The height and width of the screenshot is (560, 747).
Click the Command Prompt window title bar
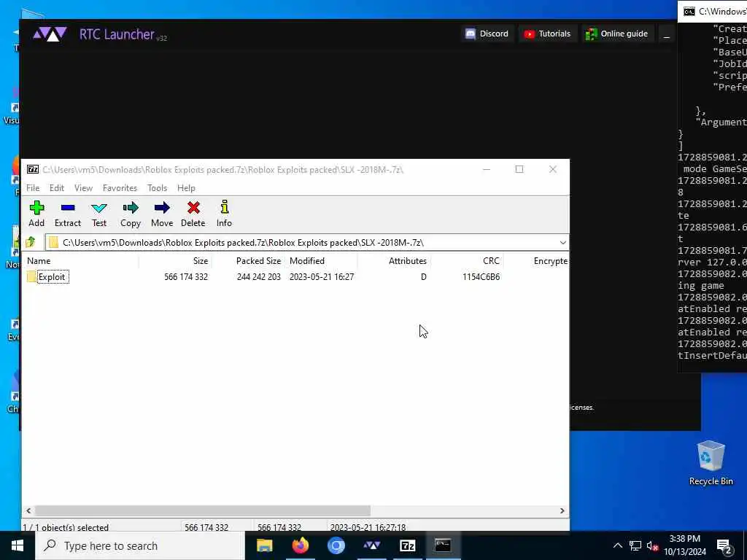pos(712,12)
